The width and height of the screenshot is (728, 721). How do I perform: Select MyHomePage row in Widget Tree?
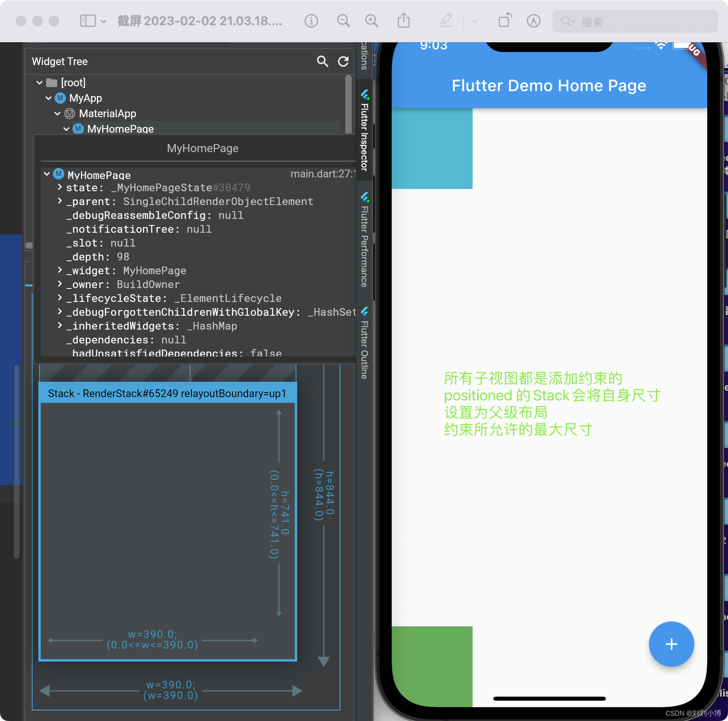[121, 129]
